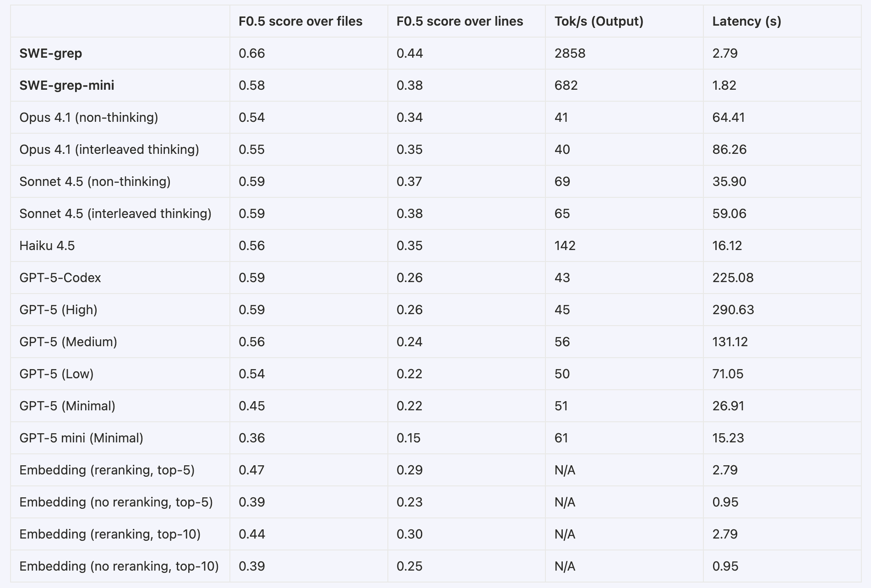871x588 pixels.
Task: Select the "Opus 4.1 (interleaved thinking)" row label
Action: point(109,150)
